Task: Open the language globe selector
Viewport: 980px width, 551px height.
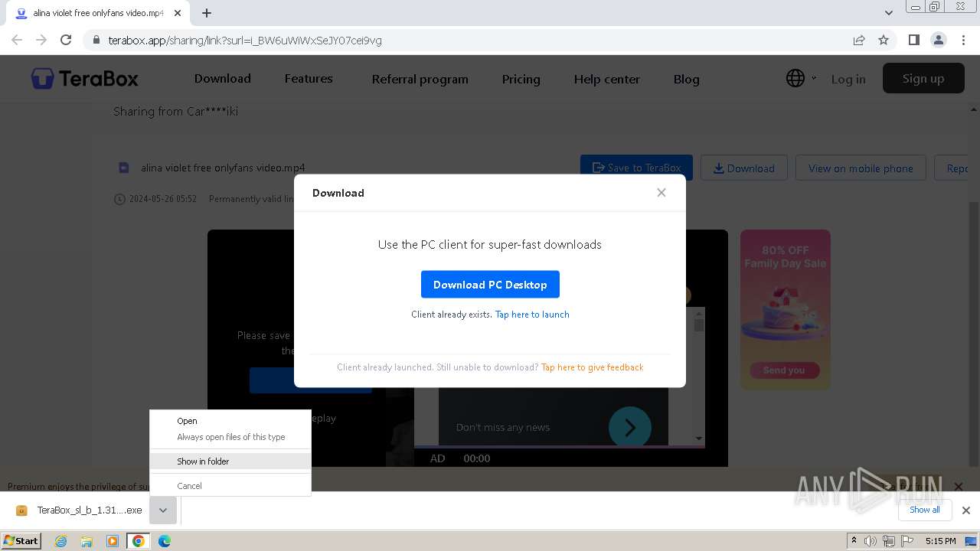Action: coord(795,78)
